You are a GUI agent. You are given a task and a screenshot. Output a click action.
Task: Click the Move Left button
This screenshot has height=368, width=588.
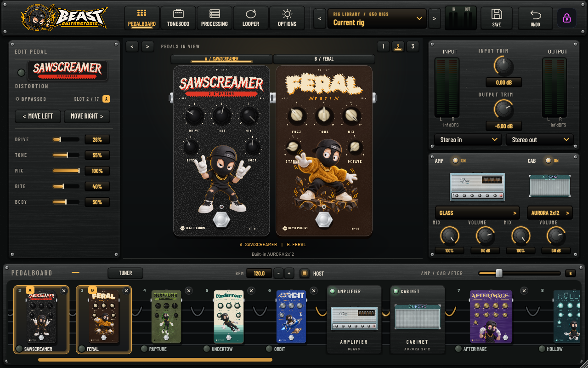pos(38,116)
